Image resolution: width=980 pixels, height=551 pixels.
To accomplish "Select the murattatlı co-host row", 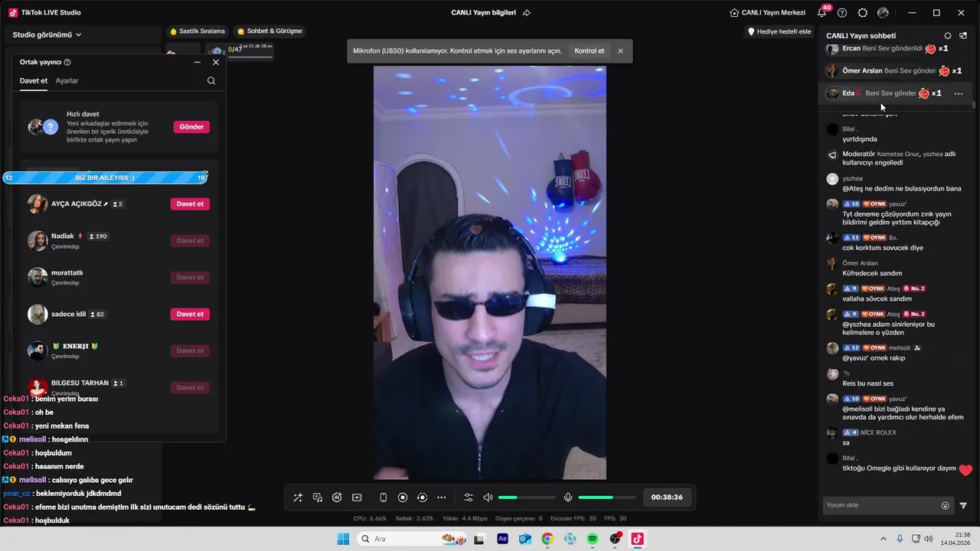I will [119, 277].
